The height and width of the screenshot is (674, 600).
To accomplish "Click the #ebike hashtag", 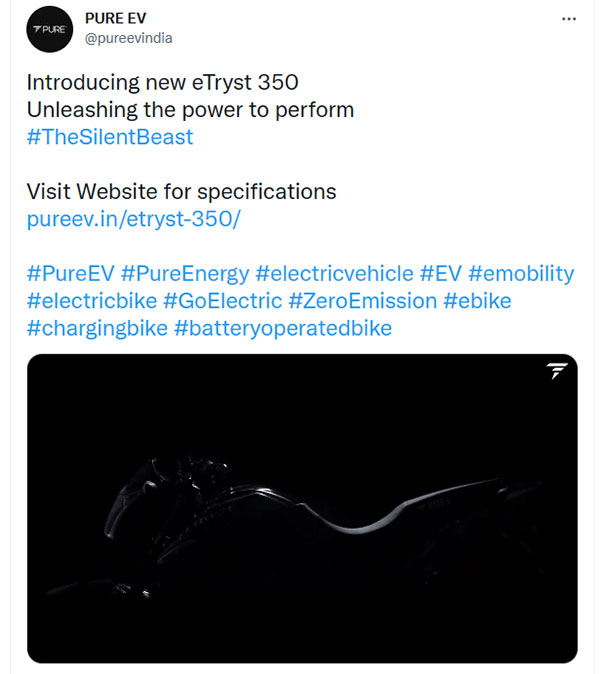I will tap(478, 300).
